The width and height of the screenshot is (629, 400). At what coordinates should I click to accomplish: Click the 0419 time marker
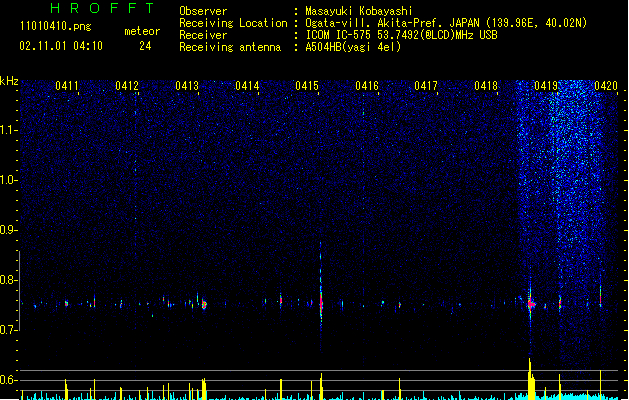[546, 86]
